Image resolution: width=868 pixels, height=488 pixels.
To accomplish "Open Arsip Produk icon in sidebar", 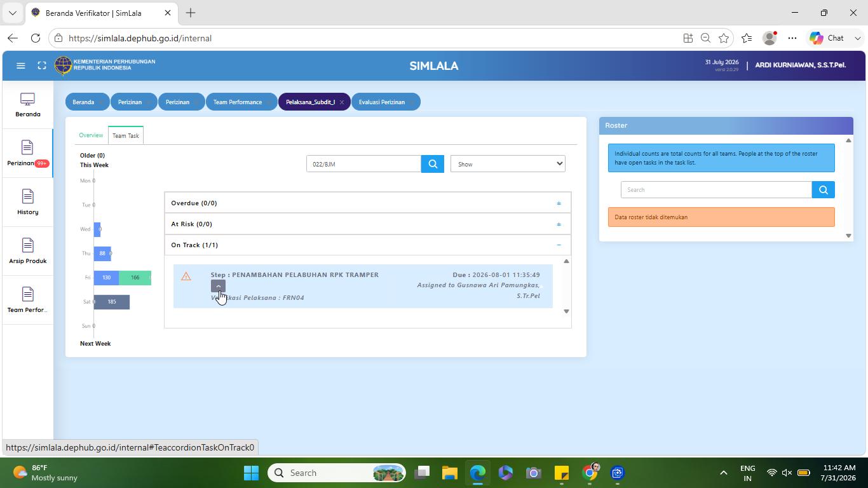I will [x=27, y=245].
